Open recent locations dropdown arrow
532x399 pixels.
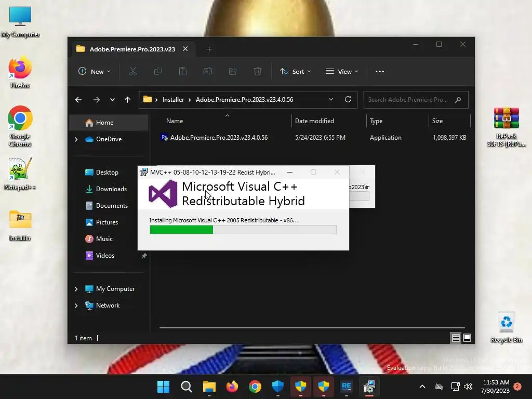click(112, 100)
